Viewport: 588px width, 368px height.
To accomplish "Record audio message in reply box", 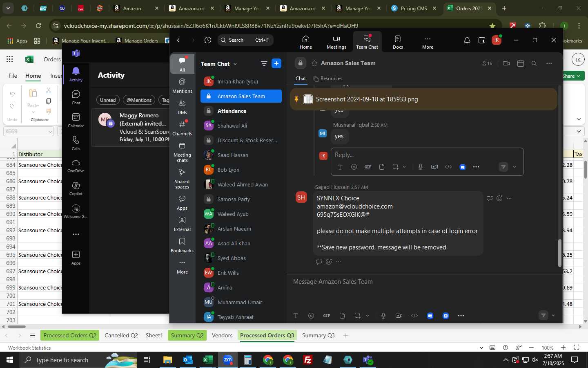I will (421, 167).
